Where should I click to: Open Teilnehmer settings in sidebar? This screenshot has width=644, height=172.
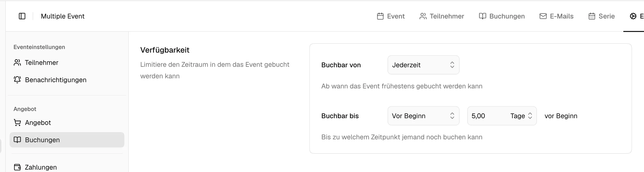(x=42, y=62)
